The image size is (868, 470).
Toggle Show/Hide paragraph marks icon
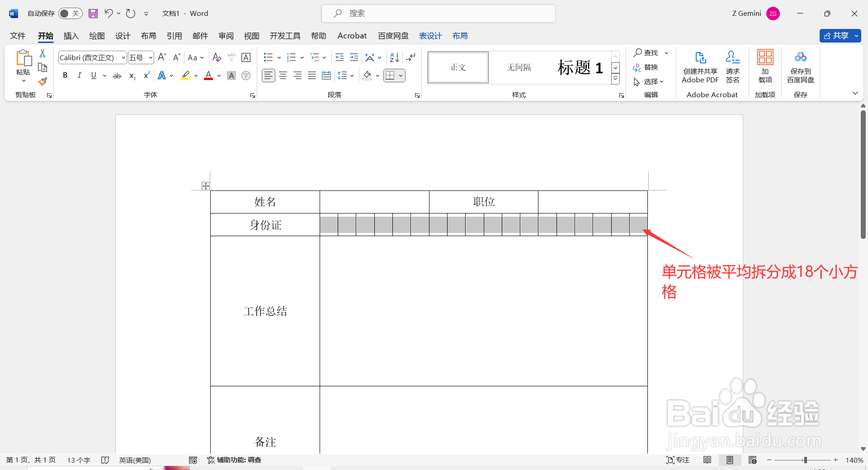pyautogui.click(x=410, y=57)
